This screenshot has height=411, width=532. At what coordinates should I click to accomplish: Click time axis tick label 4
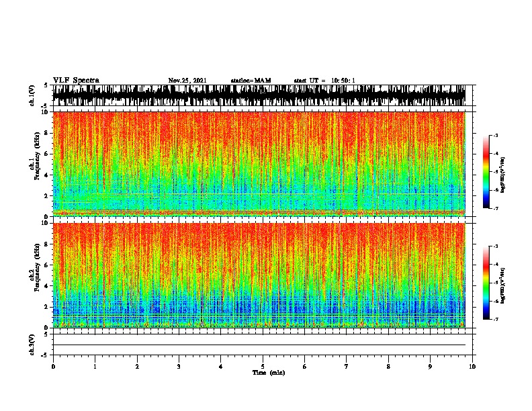(x=221, y=367)
